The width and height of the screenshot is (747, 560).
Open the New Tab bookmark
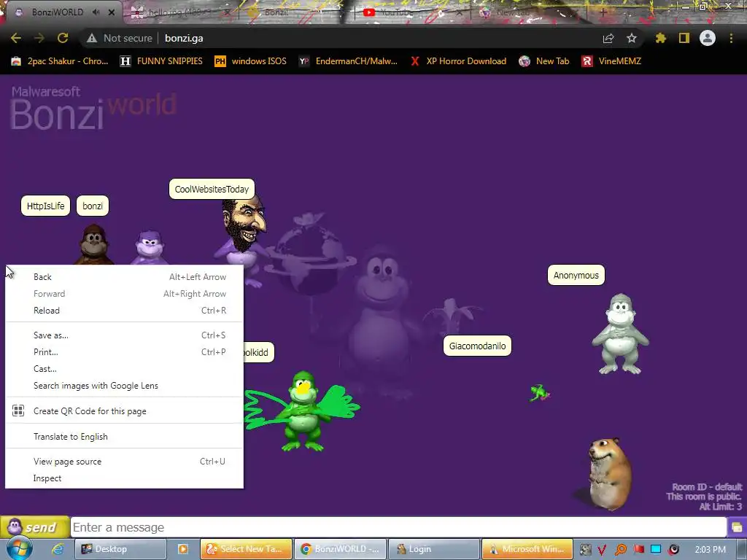[543, 61]
